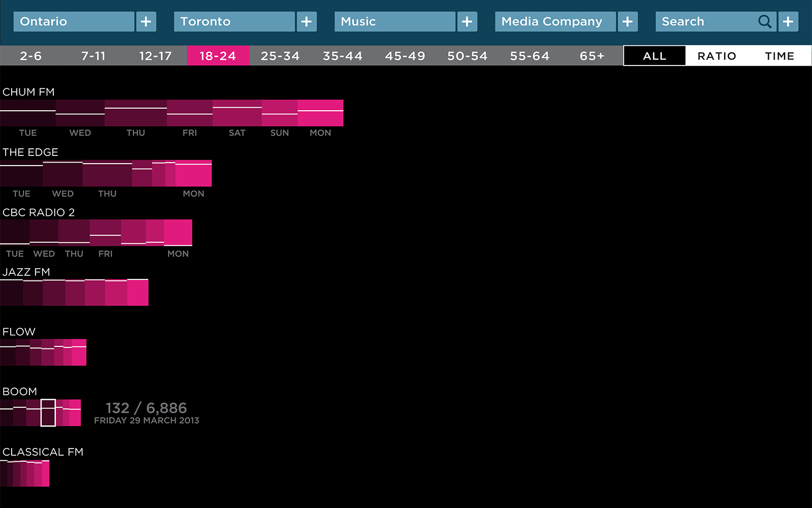The height and width of the screenshot is (508, 812).
Task: Open the Music category dropdown
Action: click(x=395, y=22)
